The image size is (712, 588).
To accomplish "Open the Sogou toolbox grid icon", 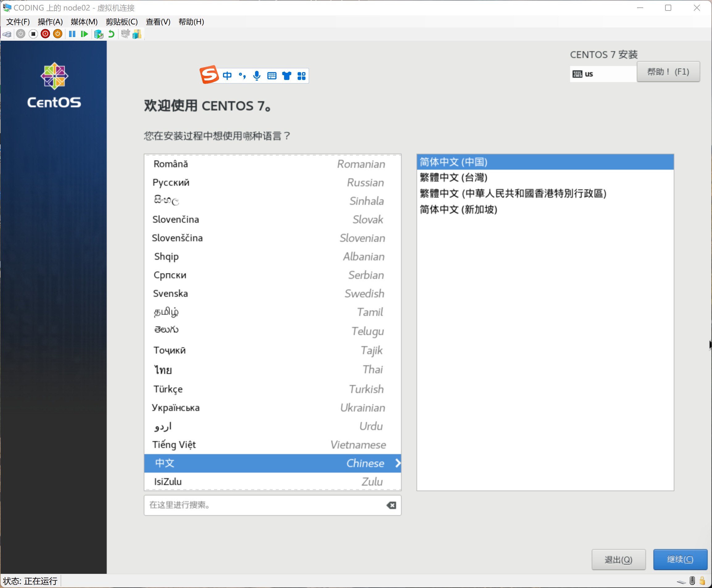I will [301, 76].
